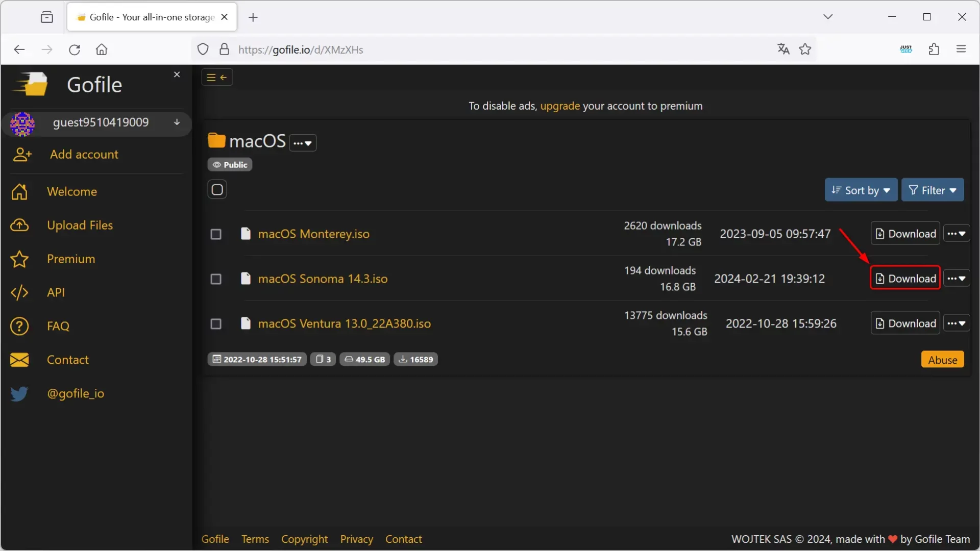Toggle the select-all files checkbox

[217, 190]
